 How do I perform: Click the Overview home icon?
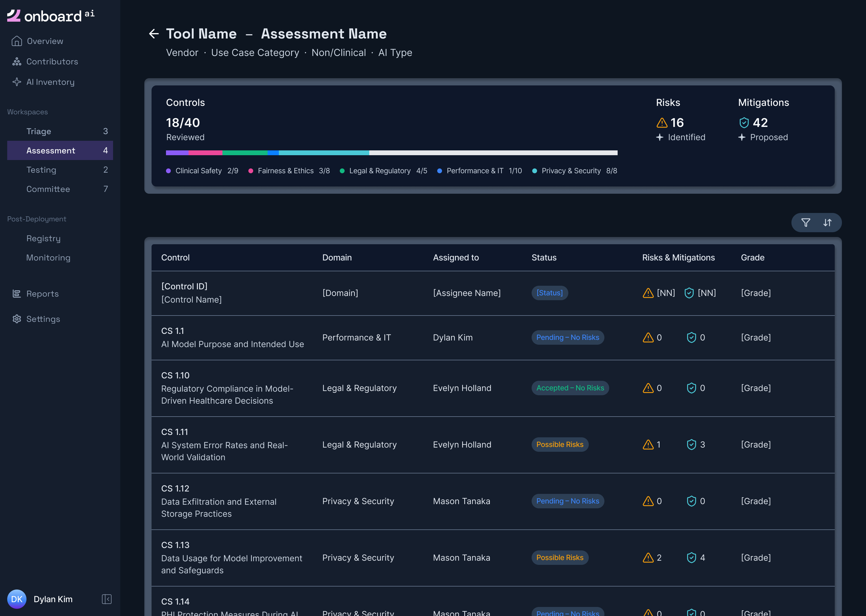17,41
